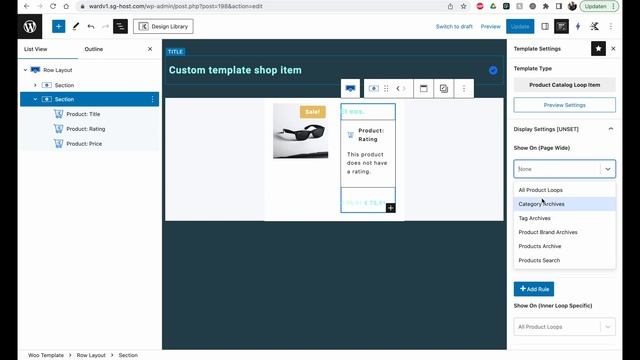640x360 pixels.
Task: Choose Products Search option
Action: [x=564, y=260]
